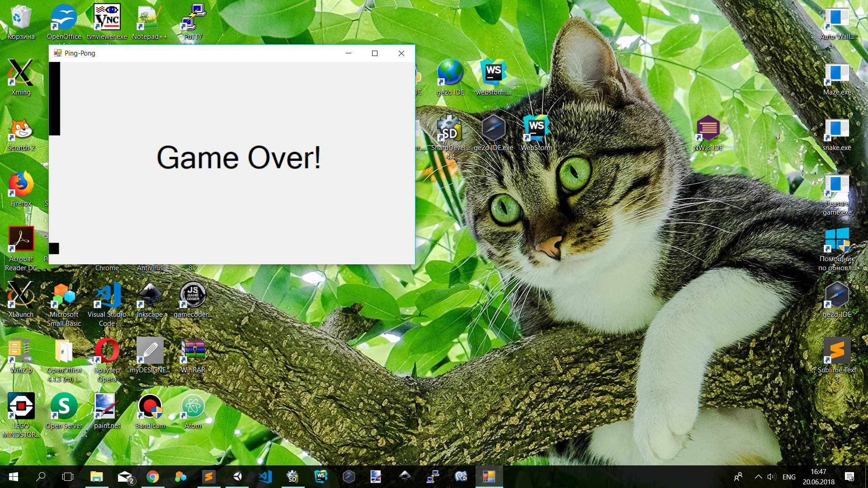The image size is (868, 488).
Task: Open Chrome from the taskbar
Action: [153, 477]
